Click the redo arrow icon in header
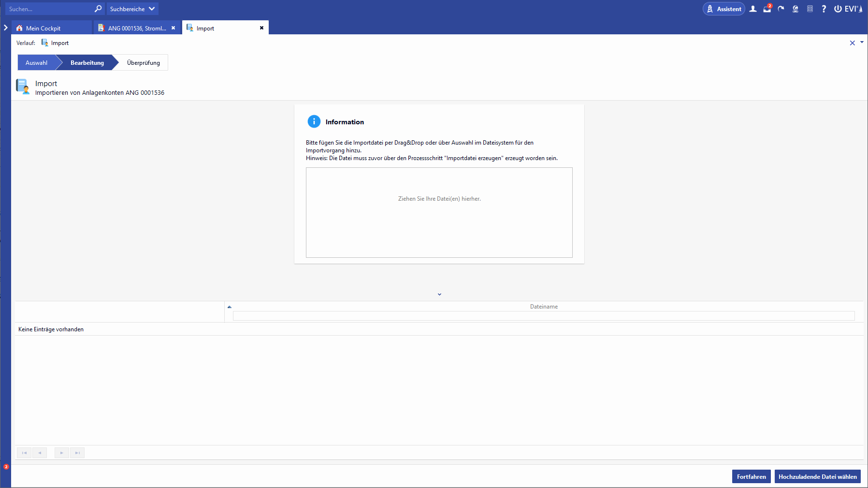The height and width of the screenshot is (488, 868). point(781,9)
